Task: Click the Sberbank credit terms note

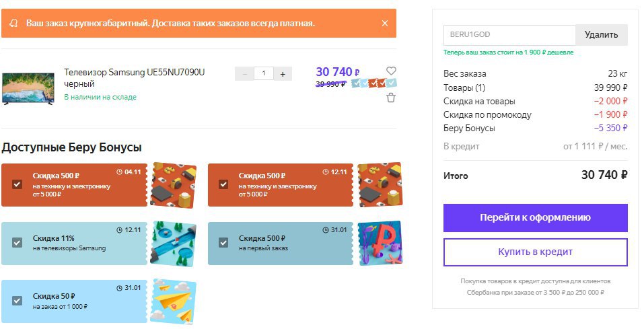Action: [535, 287]
